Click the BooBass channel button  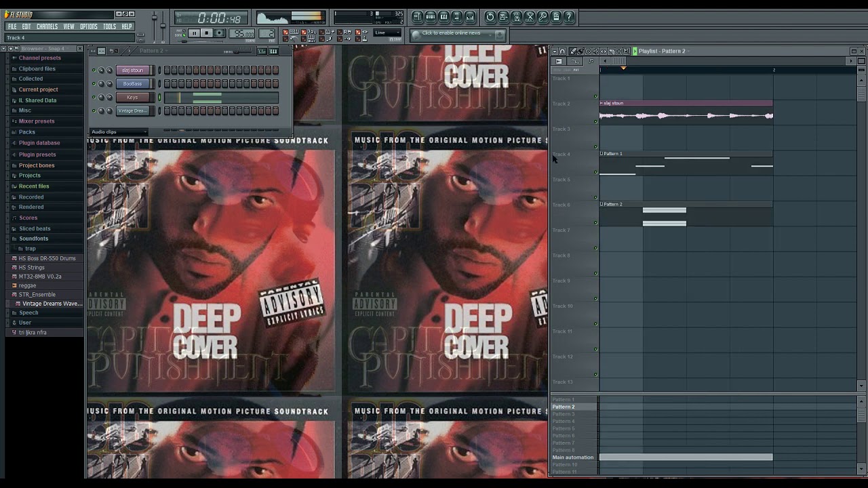click(132, 83)
